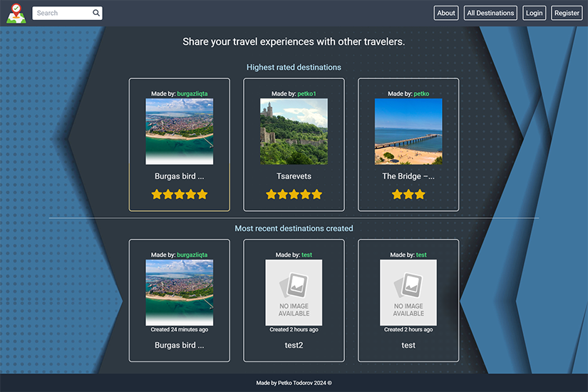The height and width of the screenshot is (392, 588).
Task: Click the no-image placeholder for test2
Action: pos(294,292)
